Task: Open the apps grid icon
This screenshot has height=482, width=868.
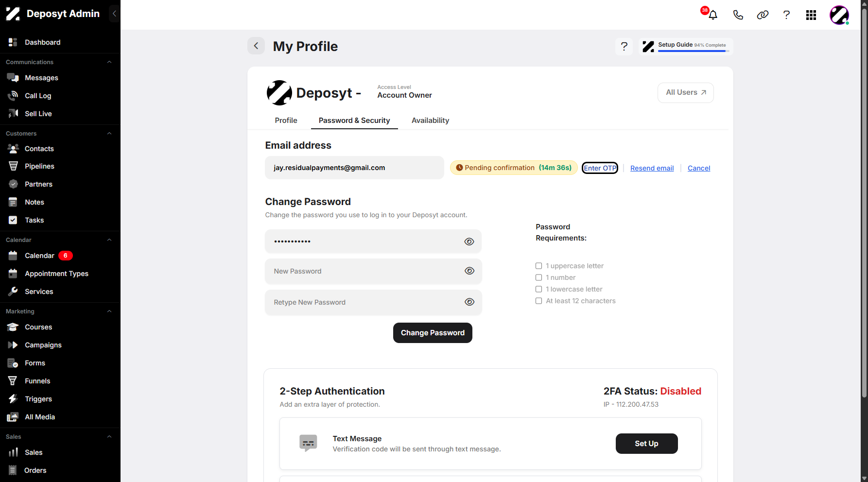Action: (x=811, y=15)
